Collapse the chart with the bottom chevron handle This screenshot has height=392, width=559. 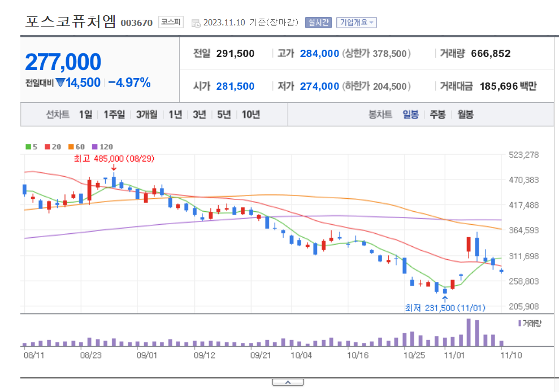click(x=288, y=382)
